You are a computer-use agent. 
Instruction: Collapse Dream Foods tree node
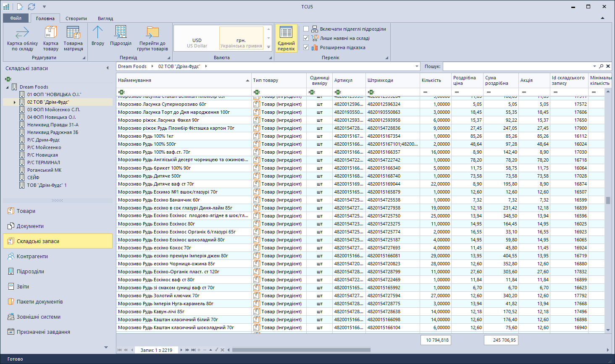(7, 87)
